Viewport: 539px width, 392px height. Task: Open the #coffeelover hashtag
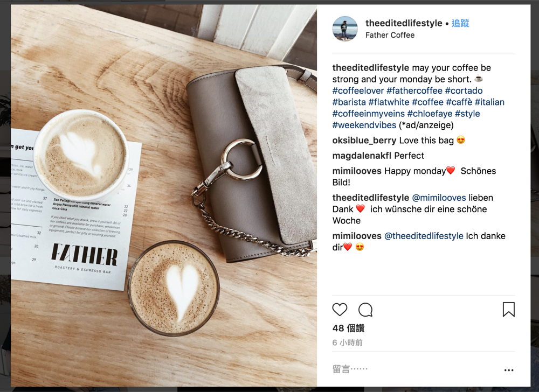pyautogui.click(x=358, y=90)
